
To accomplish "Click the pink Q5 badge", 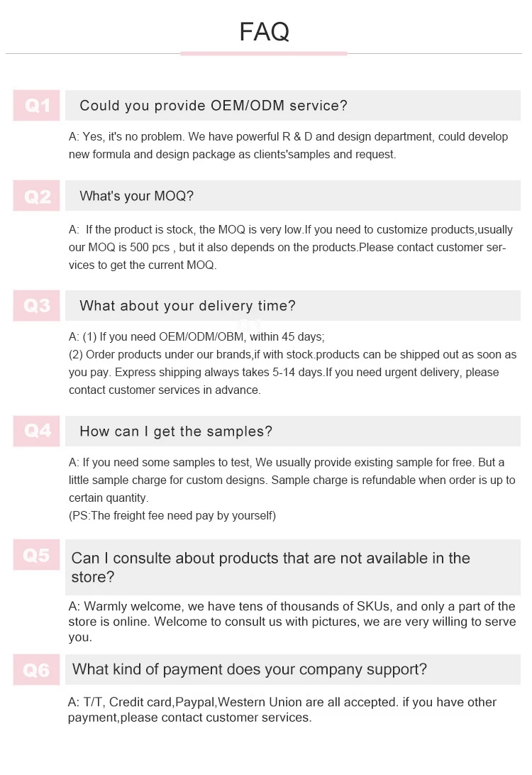I will pos(37,554).
